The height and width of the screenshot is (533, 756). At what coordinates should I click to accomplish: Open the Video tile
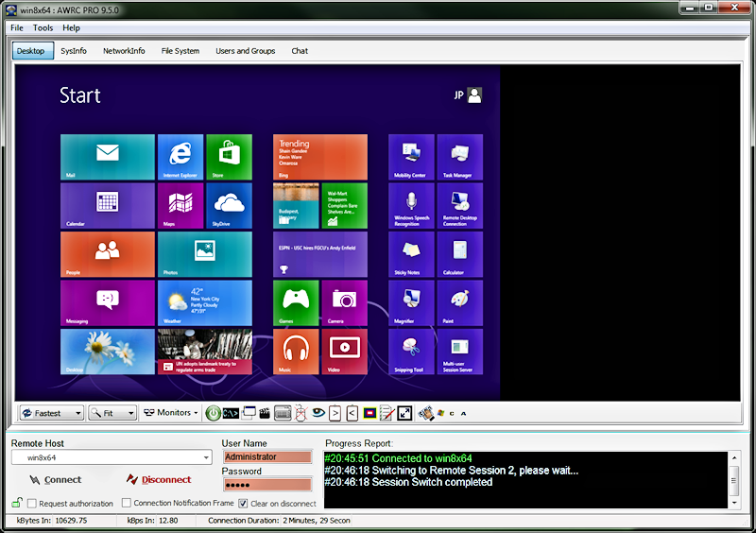(345, 352)
